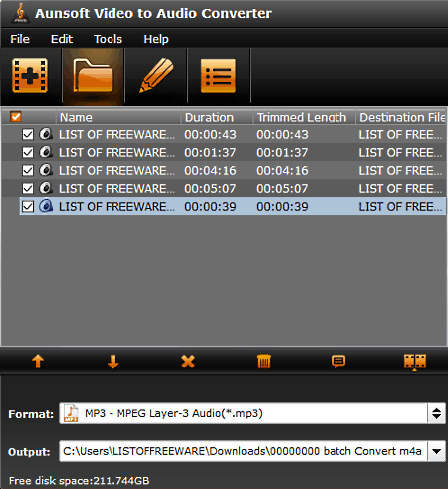
Task: Open the File menu
Action: click(20, 39)
